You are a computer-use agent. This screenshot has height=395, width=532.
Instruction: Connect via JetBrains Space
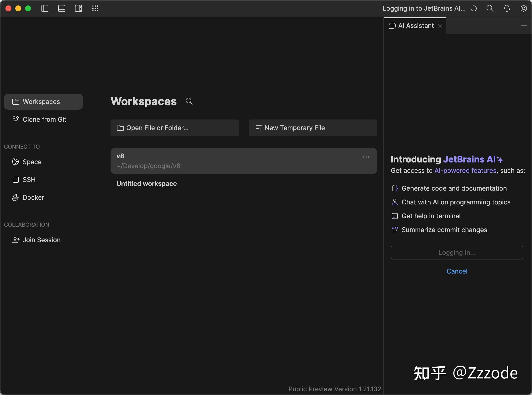point(32,162)
